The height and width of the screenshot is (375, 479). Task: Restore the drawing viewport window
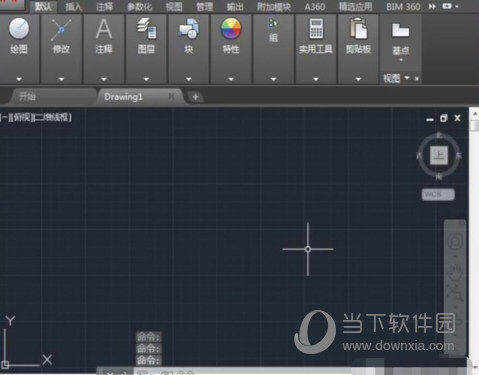pyautogui.click(x=444, y=118)
